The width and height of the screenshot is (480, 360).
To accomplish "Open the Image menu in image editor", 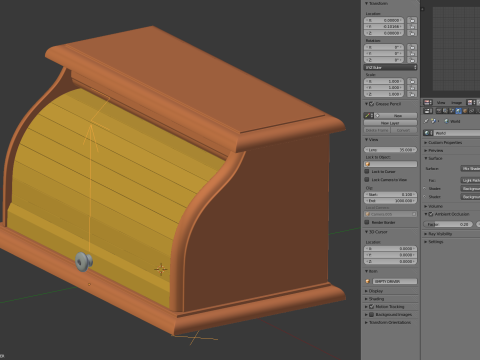I will point(456,103).
